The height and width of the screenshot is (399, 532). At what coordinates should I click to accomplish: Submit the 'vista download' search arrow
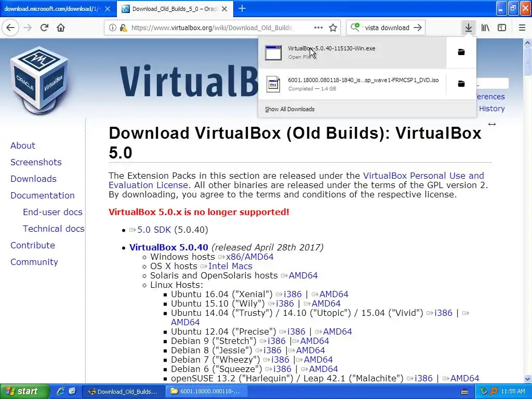(418, 28)
